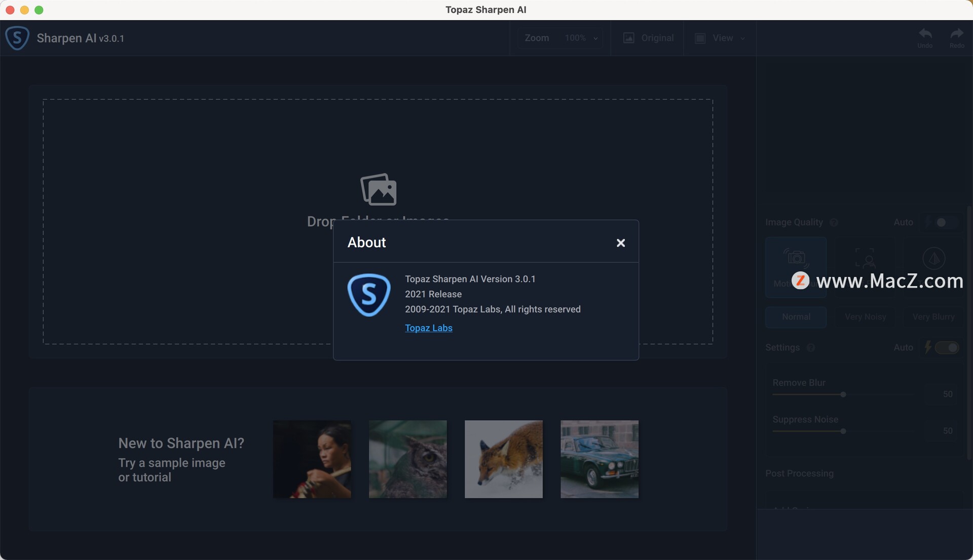
Task: Click the "2021 Release" text
Action: coord(433,294)
